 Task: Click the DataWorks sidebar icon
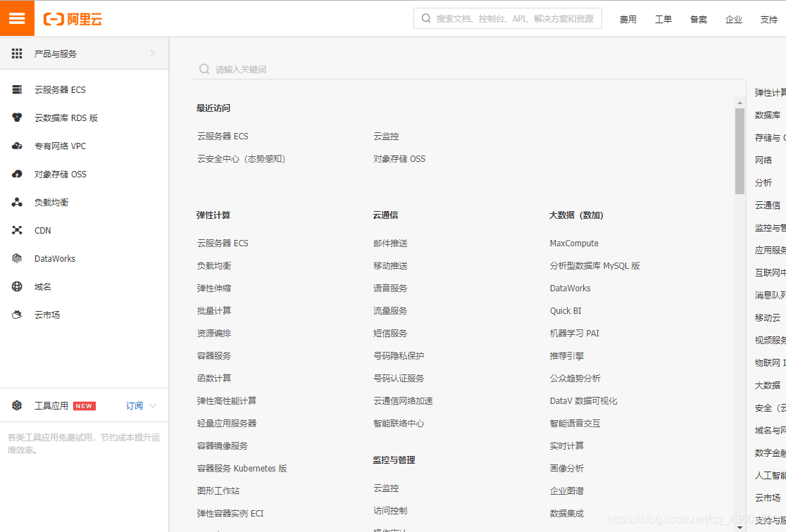point(17,258)
